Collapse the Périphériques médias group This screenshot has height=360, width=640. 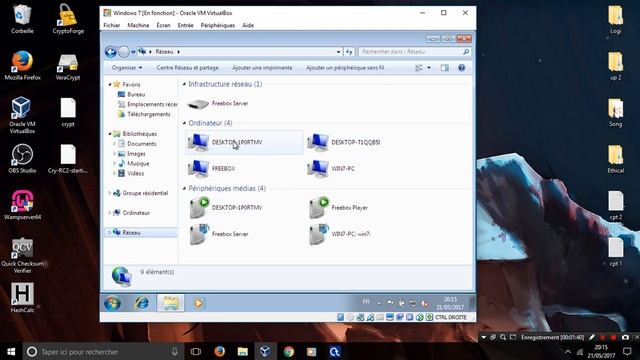184,188
